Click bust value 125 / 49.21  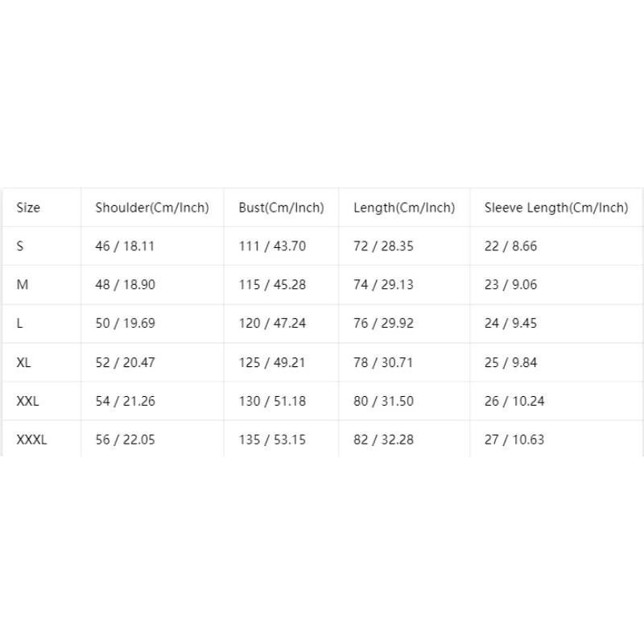coord(272,362)
